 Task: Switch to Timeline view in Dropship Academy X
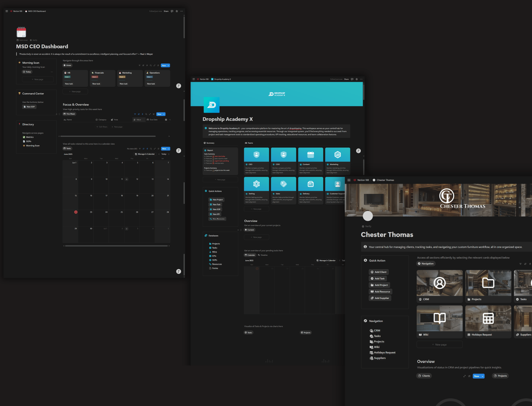click(263, 255)
